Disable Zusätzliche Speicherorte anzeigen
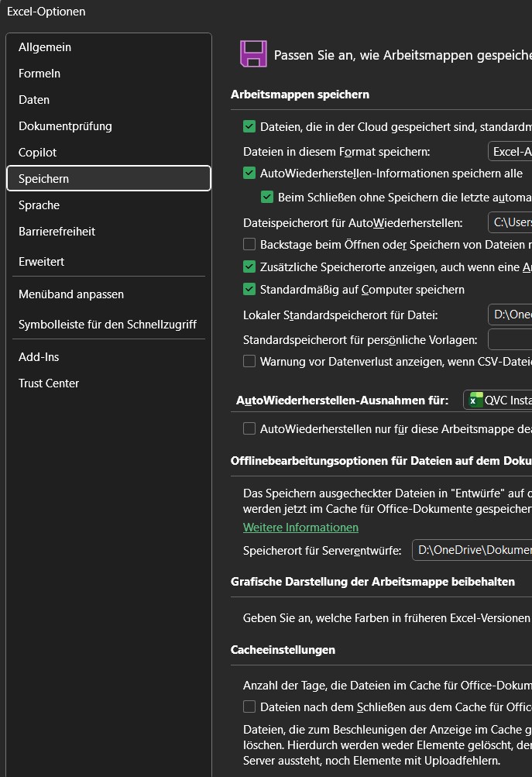This screenshot has width=532, height=777. pos(249,267)
